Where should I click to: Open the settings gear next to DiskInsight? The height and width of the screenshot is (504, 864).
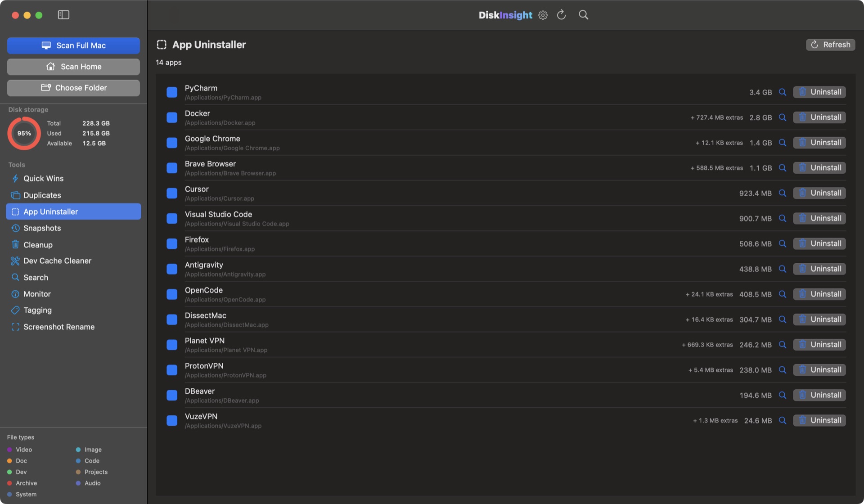click(543, 15)
